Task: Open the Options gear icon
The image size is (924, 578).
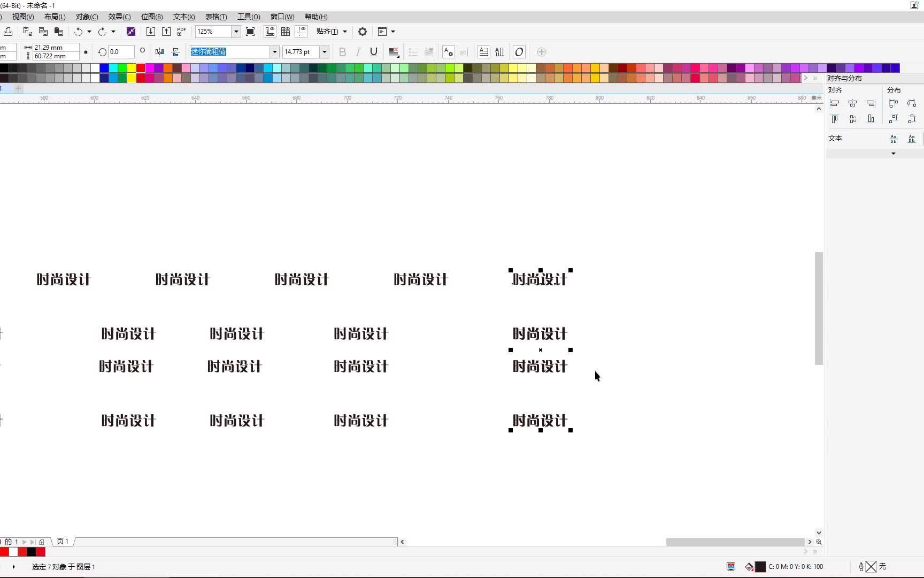Action: (x=363, y=32)
